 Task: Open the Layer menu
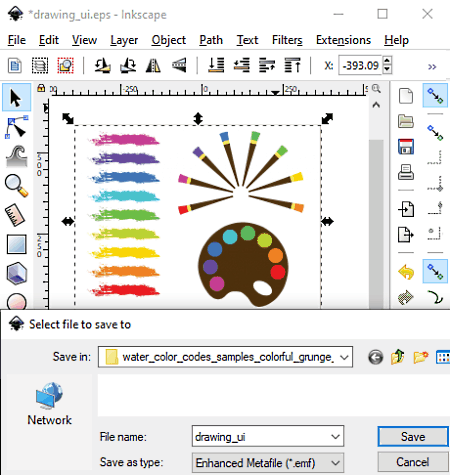124,40
